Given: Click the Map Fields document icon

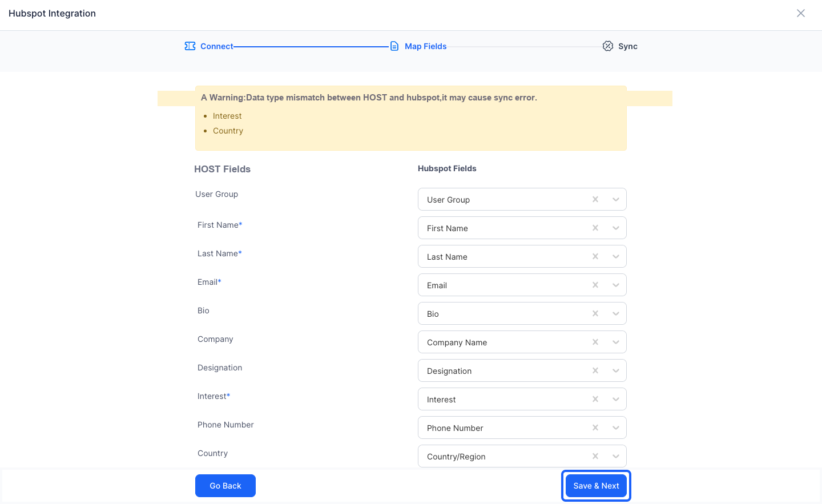Looking at the screenshot, I should click(x=394, y=46).
